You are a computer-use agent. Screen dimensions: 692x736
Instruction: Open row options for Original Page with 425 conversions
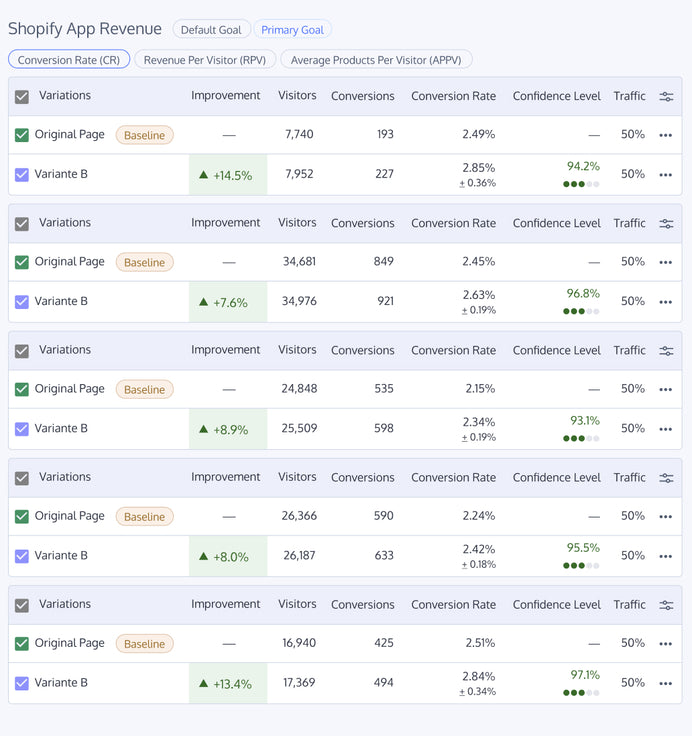point(666,644)
